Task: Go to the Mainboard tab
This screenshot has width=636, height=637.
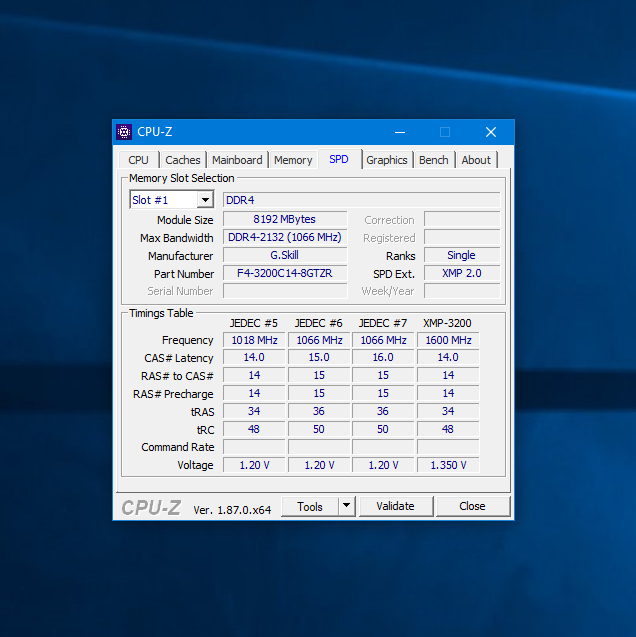Action: (x=237, y=160)
